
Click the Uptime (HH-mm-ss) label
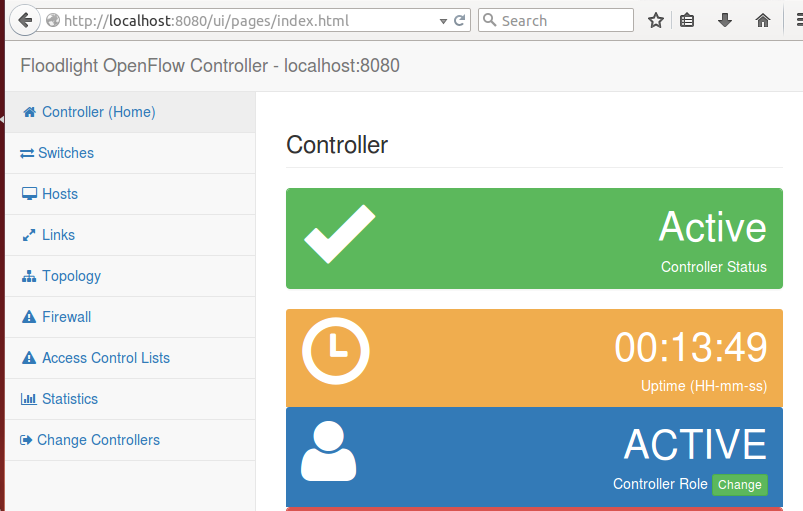704,386
